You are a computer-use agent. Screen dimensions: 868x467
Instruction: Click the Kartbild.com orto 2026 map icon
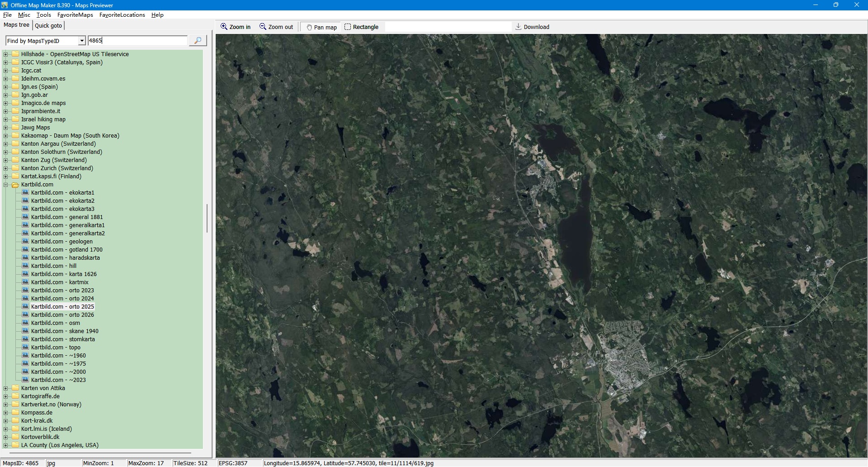coord(25,315)
